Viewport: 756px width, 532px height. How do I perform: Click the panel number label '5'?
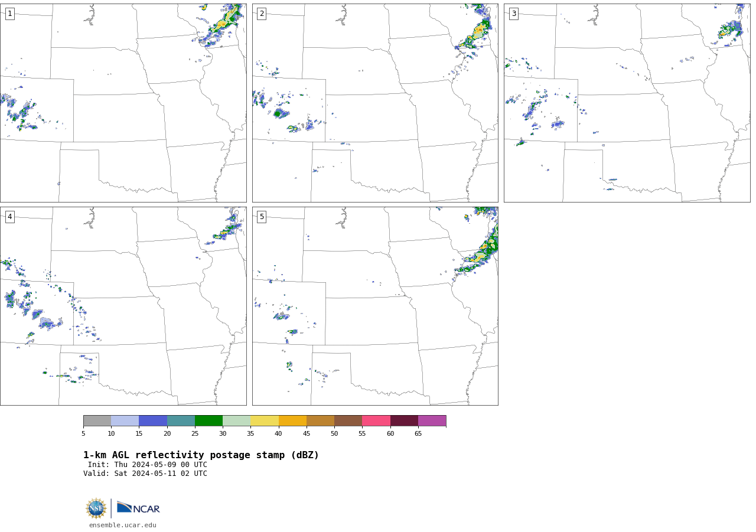[262, 217]
